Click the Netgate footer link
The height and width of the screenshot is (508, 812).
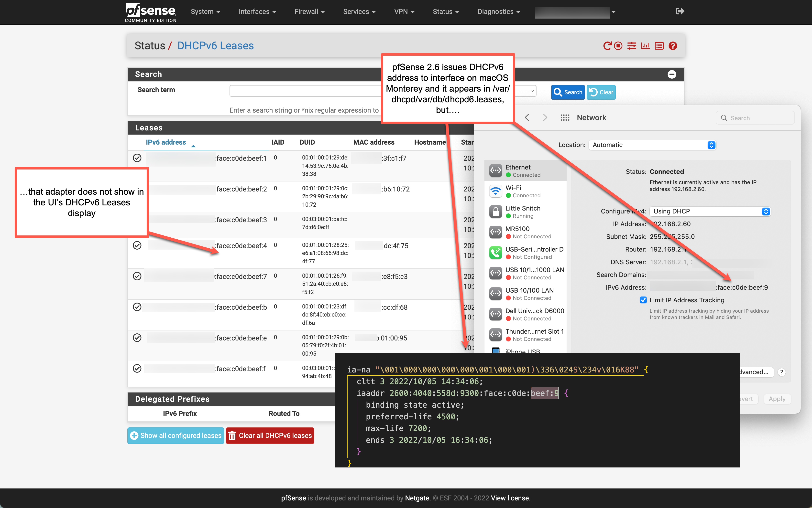click(417, 498)
